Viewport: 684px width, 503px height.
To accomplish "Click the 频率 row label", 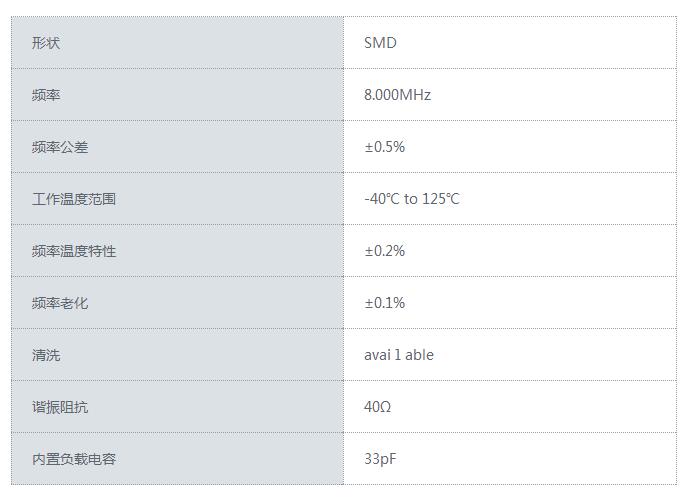I will coord(46,95).
